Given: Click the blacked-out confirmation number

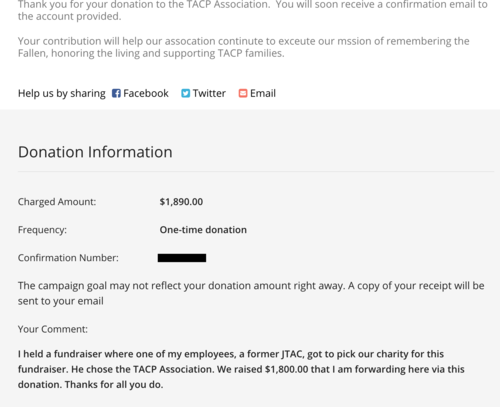Looking at the screenshot, I should (x=182, y=258).
